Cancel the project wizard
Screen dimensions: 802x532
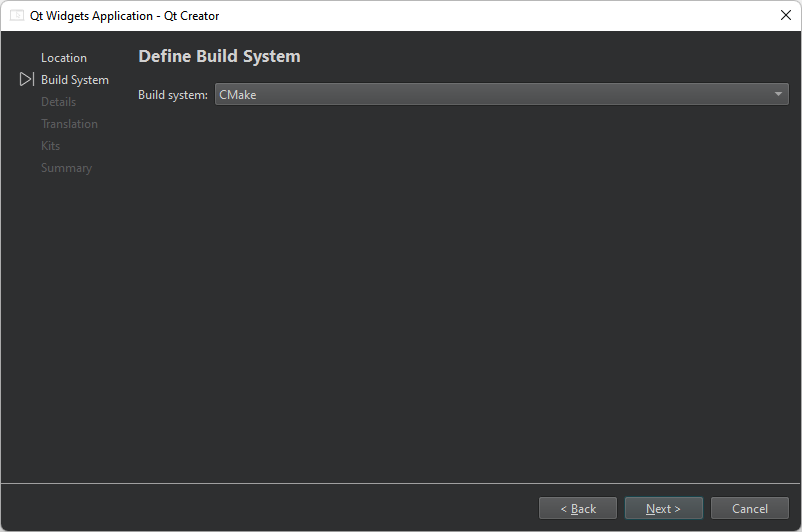click(x=750, y=508)
